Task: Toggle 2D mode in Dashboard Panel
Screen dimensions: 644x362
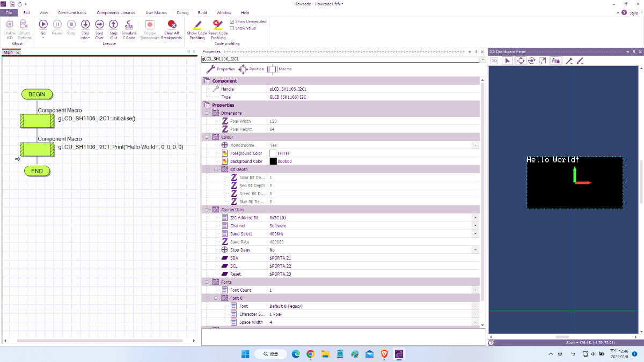Action: point(494,61)
